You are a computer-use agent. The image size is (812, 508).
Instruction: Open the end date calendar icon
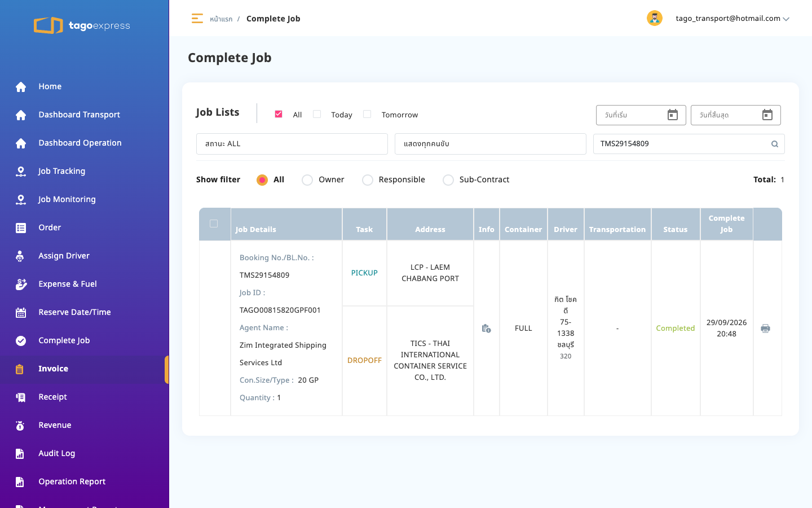click(767, 115)
